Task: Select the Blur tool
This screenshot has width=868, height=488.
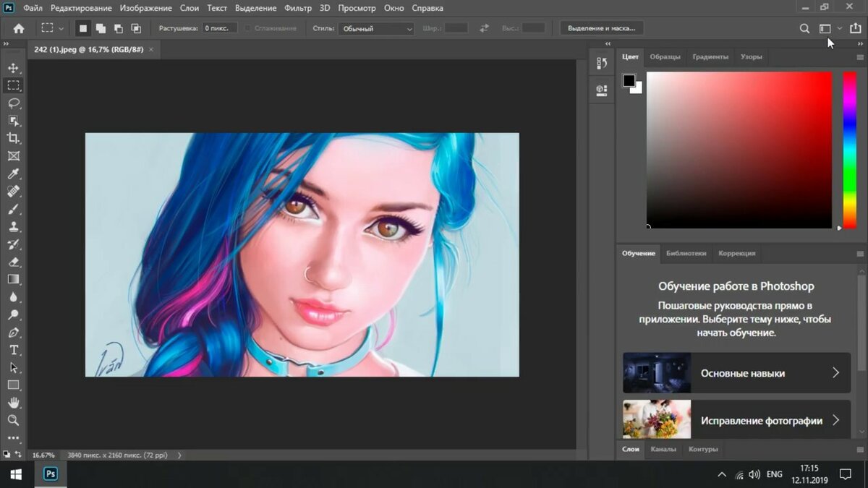Action: point(14,297)
